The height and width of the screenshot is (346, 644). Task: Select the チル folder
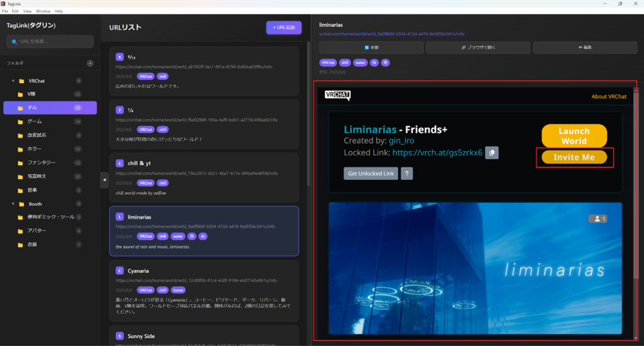pos(50,108)
